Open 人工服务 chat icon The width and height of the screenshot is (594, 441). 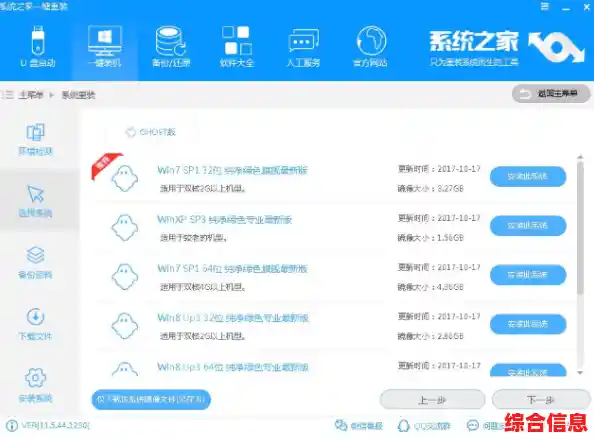pyautogui.click(x=303, y=41)
